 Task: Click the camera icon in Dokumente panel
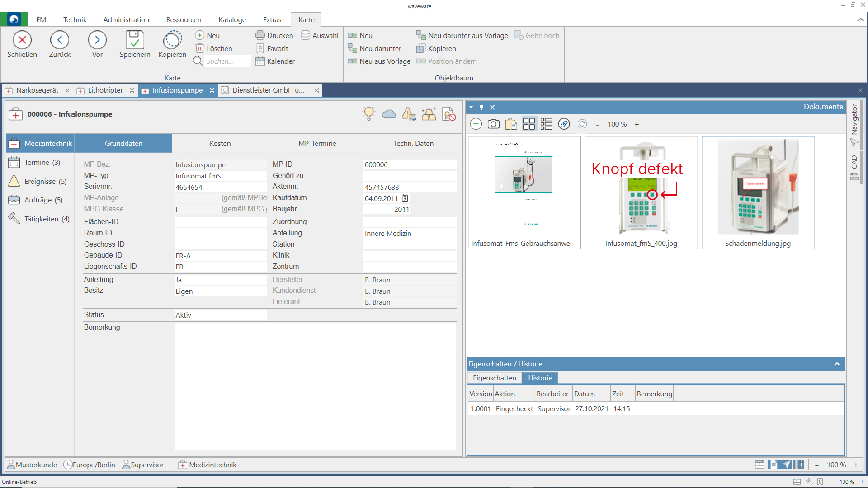(493, 124)
